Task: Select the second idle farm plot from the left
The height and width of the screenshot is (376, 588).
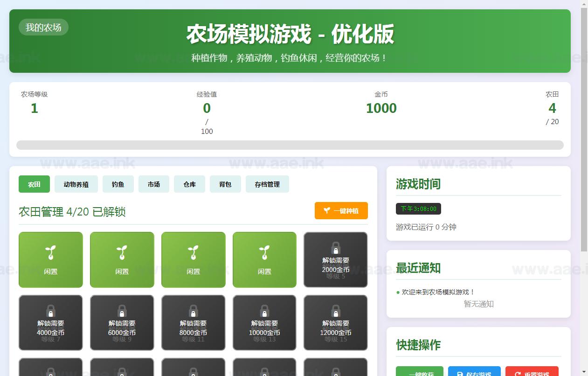Action: tap(122, 260)
